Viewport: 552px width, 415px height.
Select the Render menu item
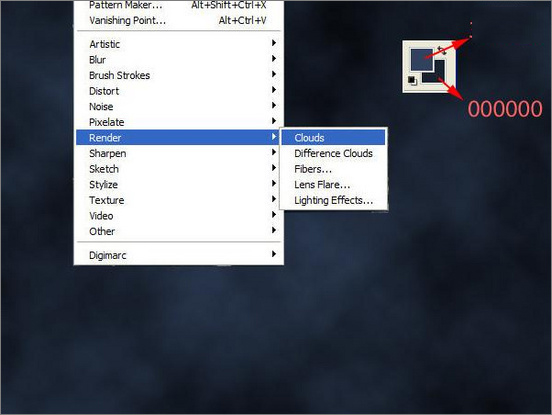pyautogui.click(x=178, y=137)
